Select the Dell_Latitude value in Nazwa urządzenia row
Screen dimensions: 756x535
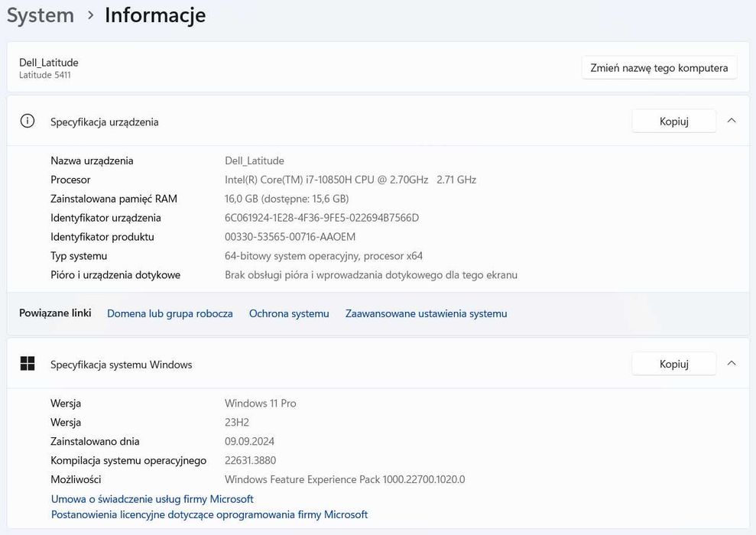(254, 160)
